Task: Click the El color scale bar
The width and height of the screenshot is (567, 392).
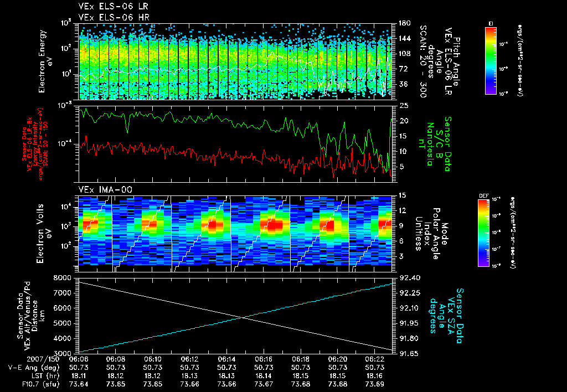Action: coord(491,61)
